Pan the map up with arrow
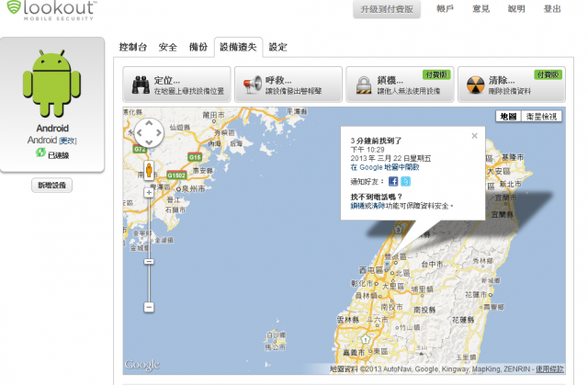 149,123
